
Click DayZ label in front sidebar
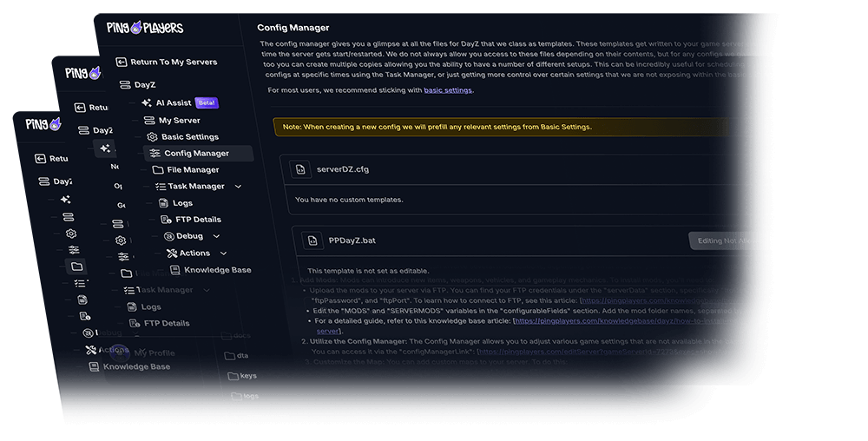tap(144, 85)
